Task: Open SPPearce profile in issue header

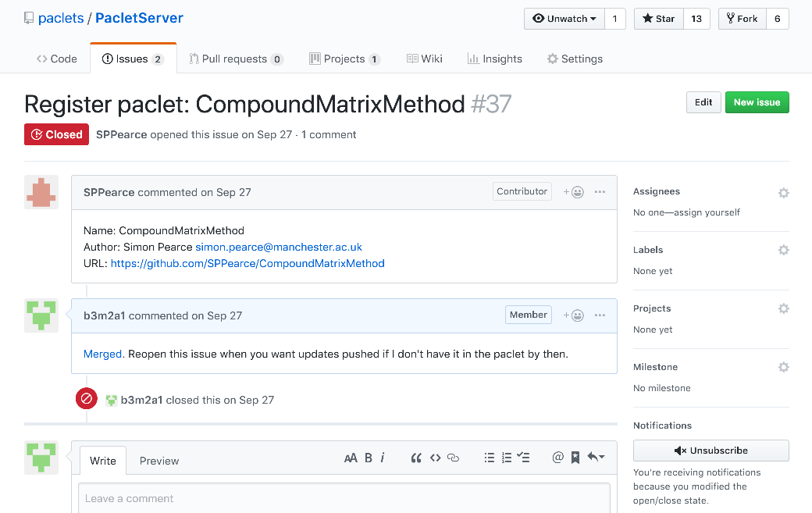Action: (x=122, y=134)
